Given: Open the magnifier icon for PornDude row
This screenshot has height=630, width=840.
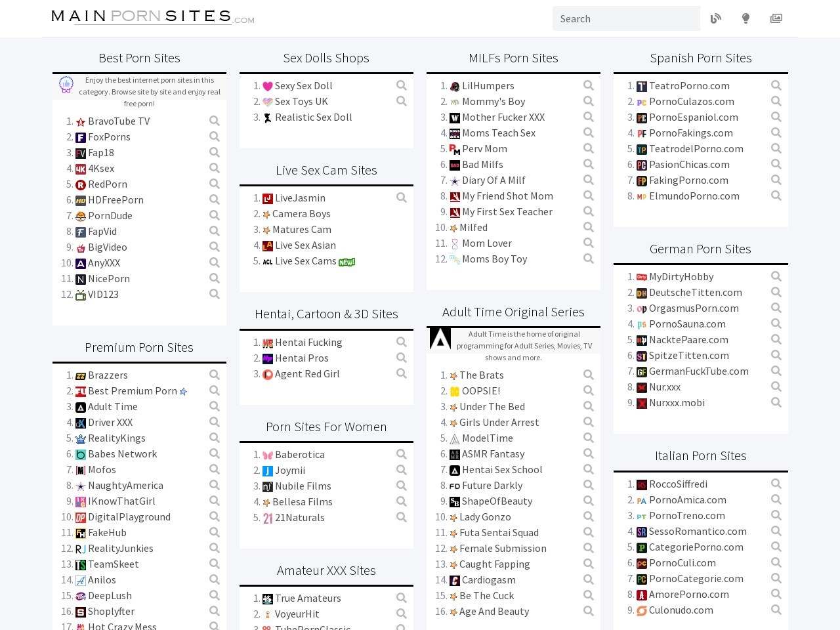Looking at the screenshot, I should click(215, 215).
